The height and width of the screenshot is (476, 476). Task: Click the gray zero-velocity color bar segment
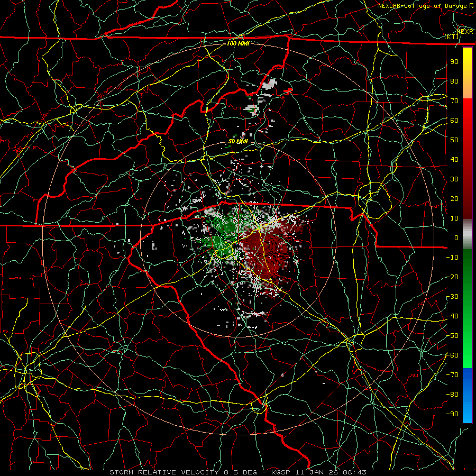coord(467,234)
